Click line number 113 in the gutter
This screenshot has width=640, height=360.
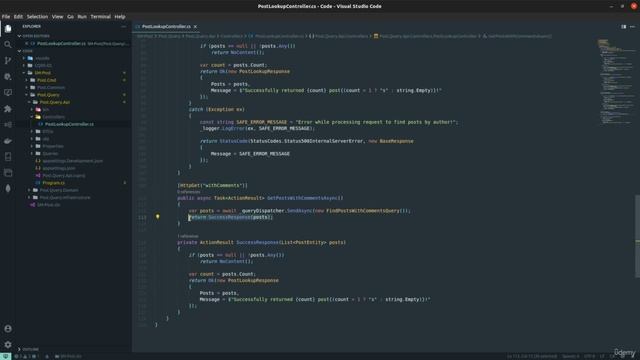(142, 217)
